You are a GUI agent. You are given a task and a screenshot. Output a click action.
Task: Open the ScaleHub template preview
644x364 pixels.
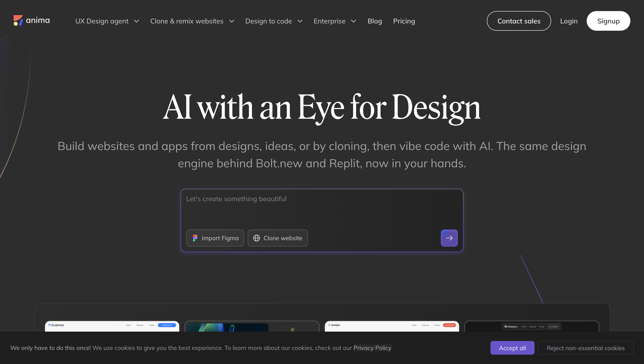click(112, 326)
